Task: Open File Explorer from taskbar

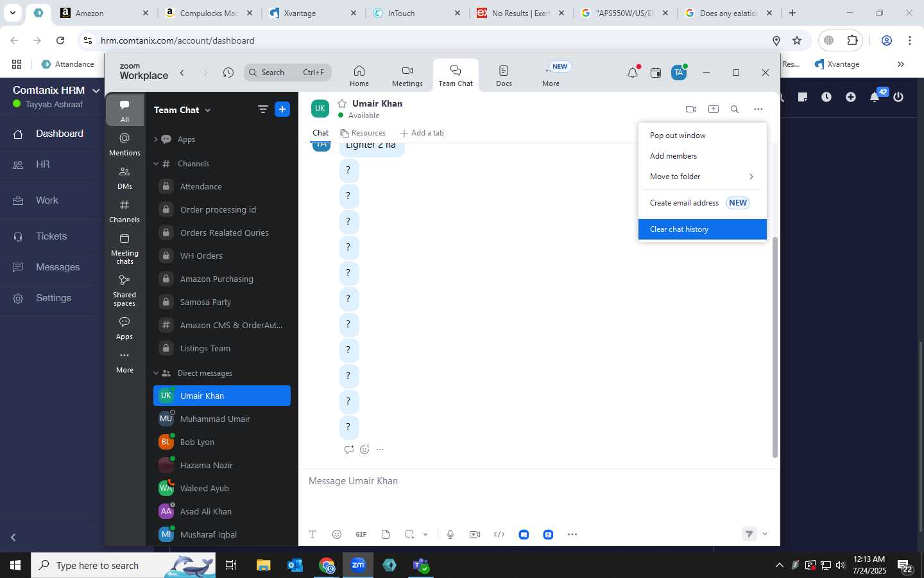Action: (263, 565)
